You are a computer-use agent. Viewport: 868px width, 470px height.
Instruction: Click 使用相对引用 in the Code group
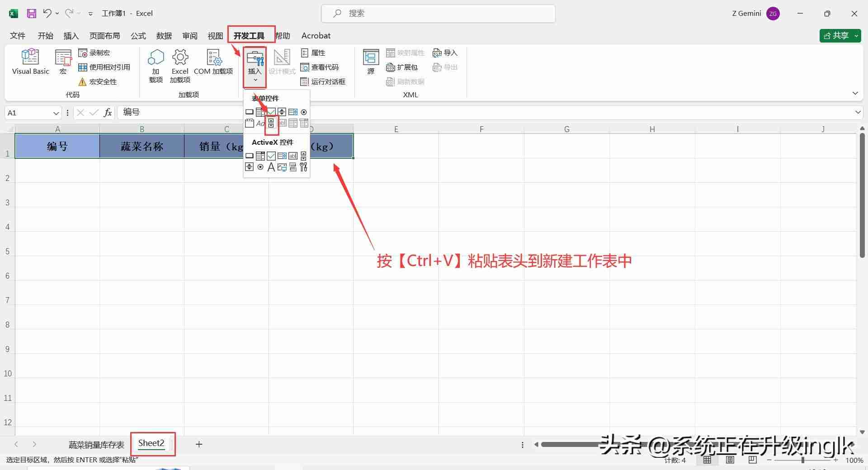point(105,66)
